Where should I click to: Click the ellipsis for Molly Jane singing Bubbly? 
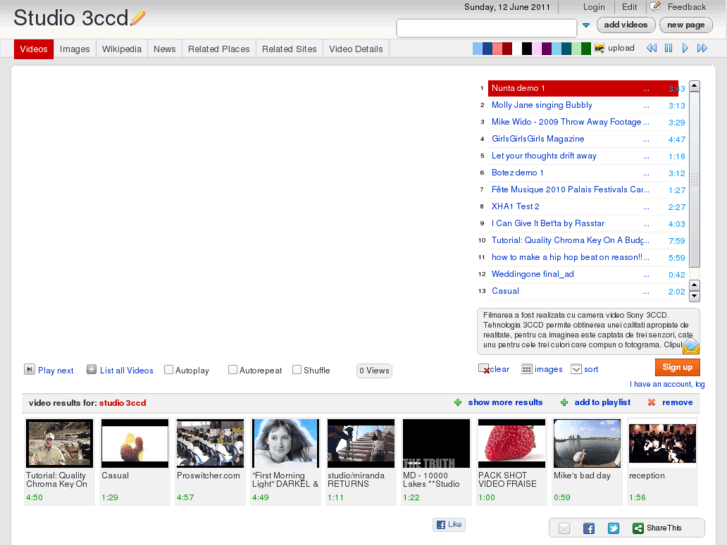pyautogui.click(x=646, y=107)
